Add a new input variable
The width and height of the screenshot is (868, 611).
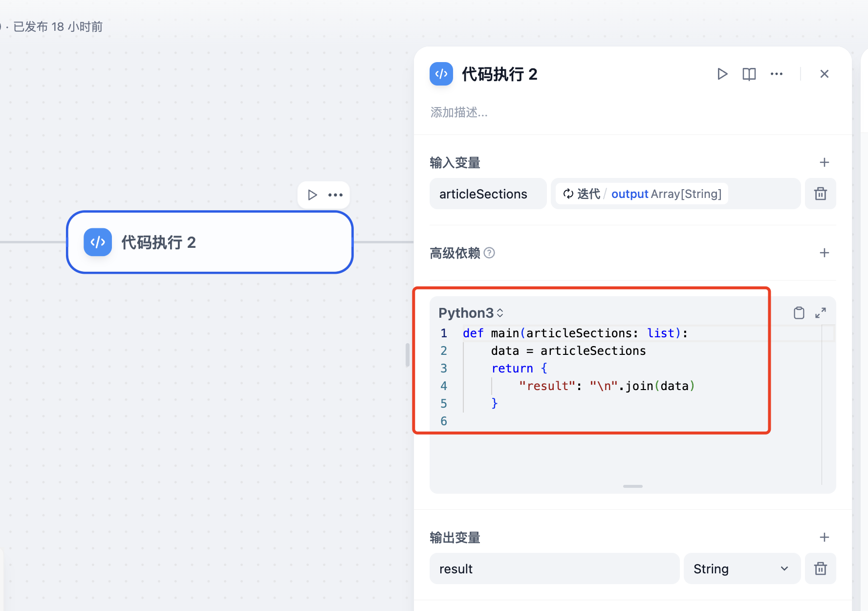pyautogui.click(x=824, y=162)
